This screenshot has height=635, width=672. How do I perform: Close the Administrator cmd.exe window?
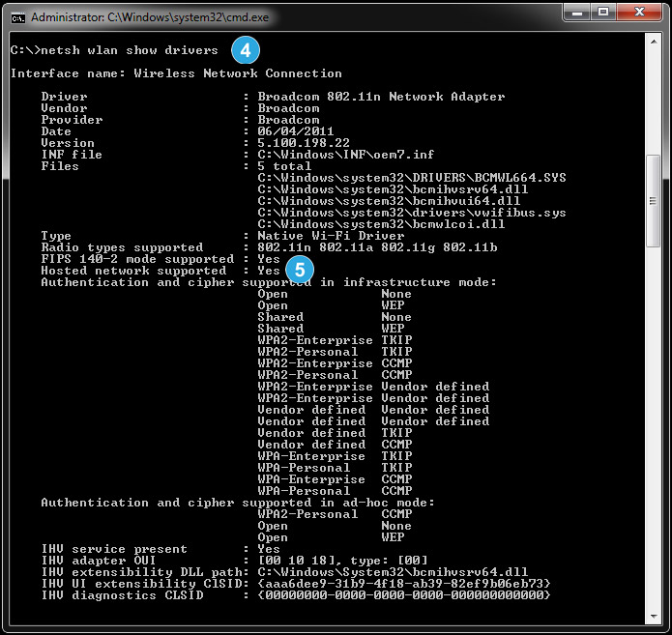coord(639,13)
